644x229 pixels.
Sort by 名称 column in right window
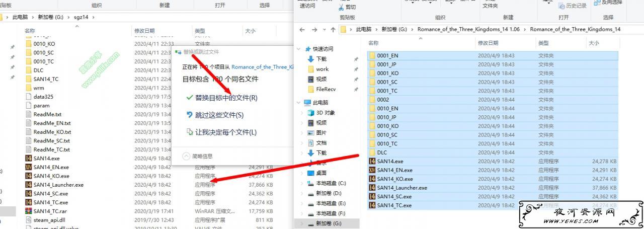pos(373,43)
